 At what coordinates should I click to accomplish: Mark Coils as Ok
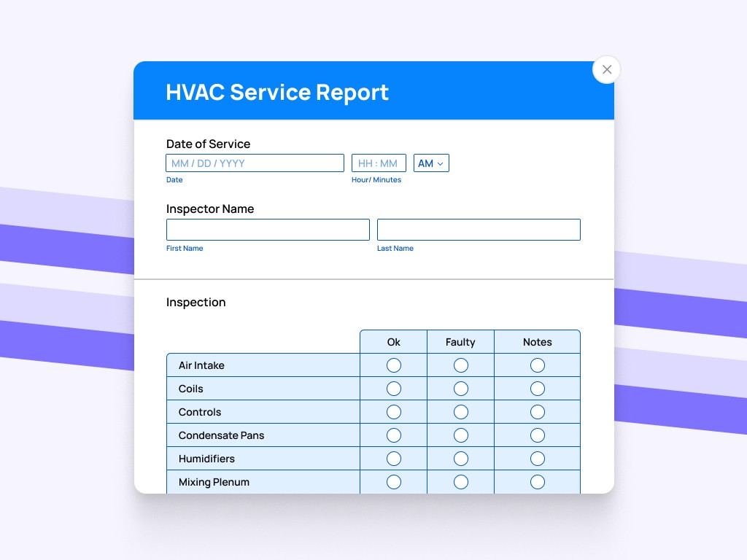pyautogui.click(x=393, y=389)
